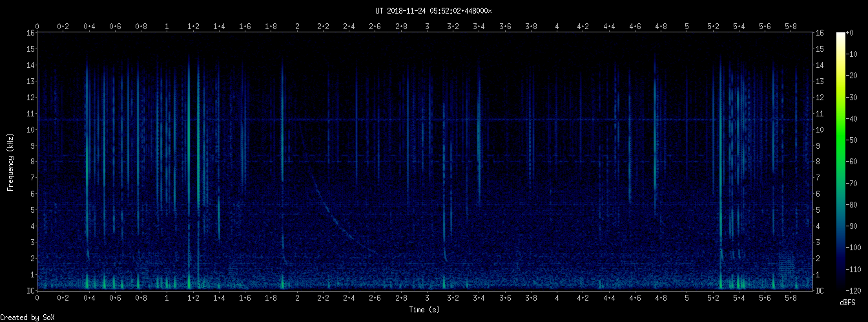This screenshot has width=868, height=322.
Task: Select the "Frequency (kHz)" axis label
Action: pyautogui.click(x=10, y=162)
